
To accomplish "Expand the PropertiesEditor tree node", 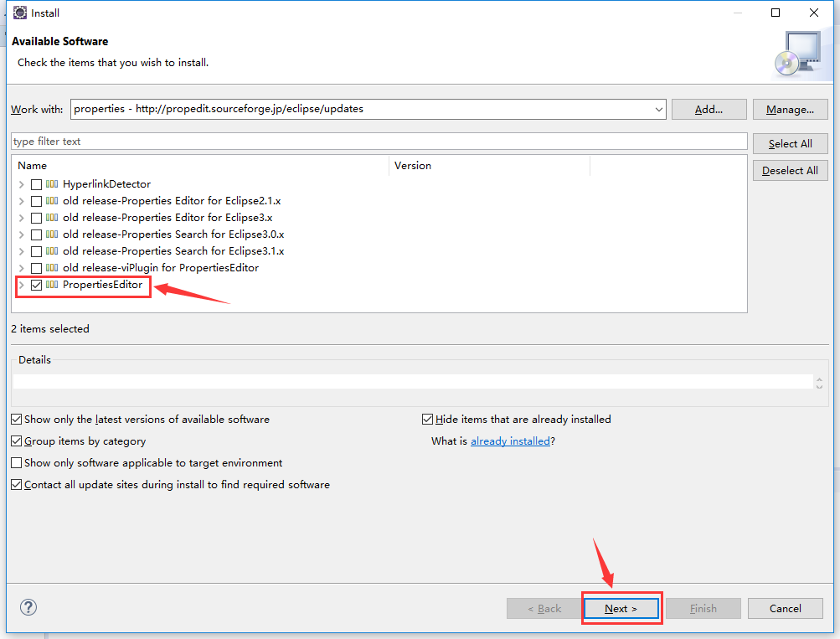I will click(22, 285).
